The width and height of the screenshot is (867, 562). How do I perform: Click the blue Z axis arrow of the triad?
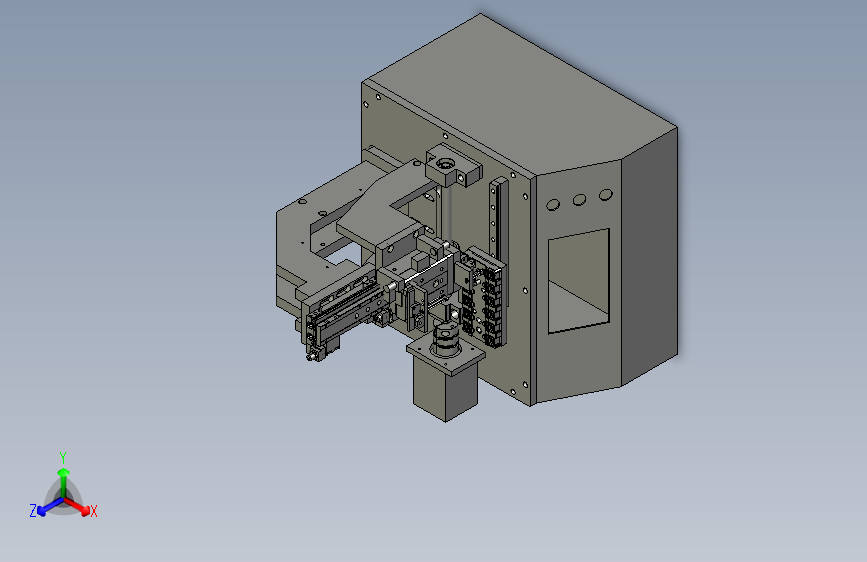pyautogui.click(x=50, y=507)
